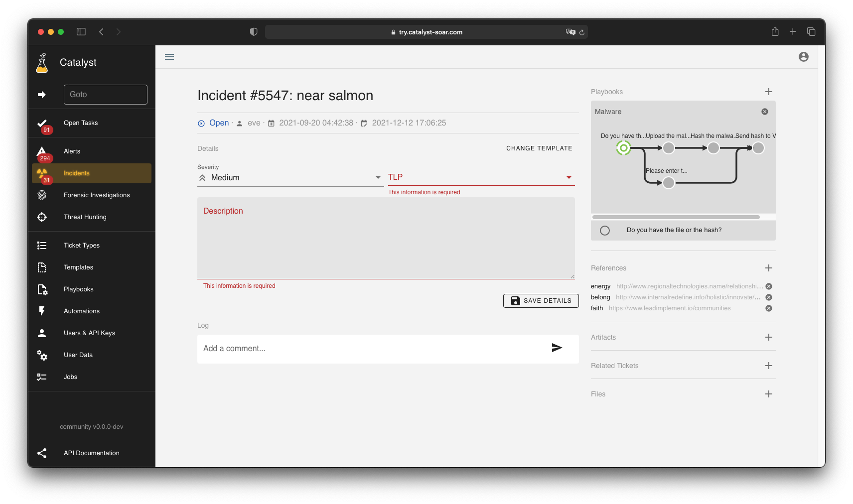Delete the 'energy' reference entry
The width and height of the screenshot is (853, 504).
(x=768, y=286)
